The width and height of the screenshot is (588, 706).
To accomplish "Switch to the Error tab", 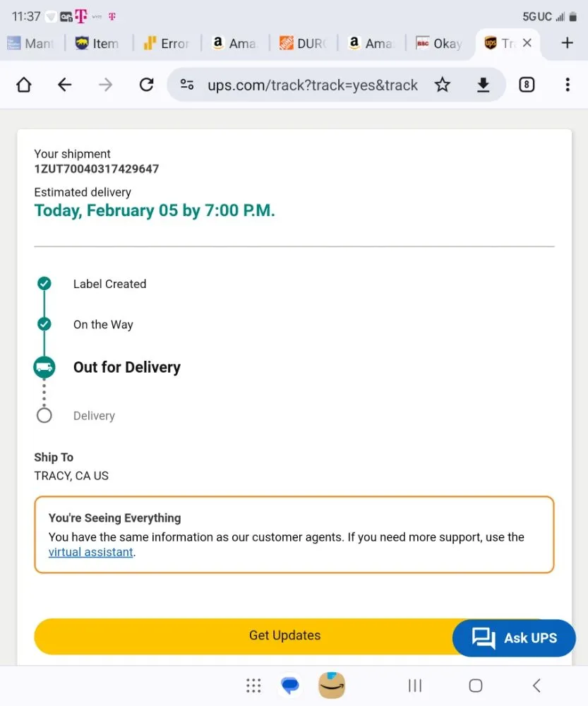I will pos(167,44).
